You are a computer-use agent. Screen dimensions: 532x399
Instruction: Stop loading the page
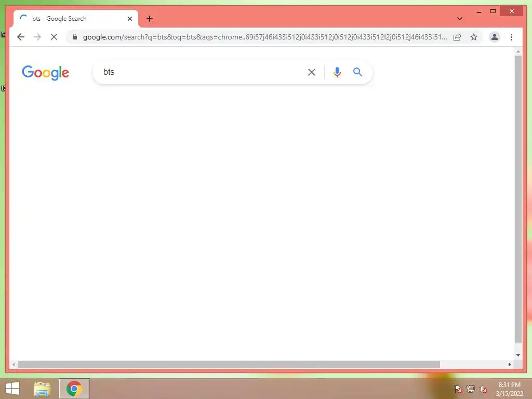(54, 37)
